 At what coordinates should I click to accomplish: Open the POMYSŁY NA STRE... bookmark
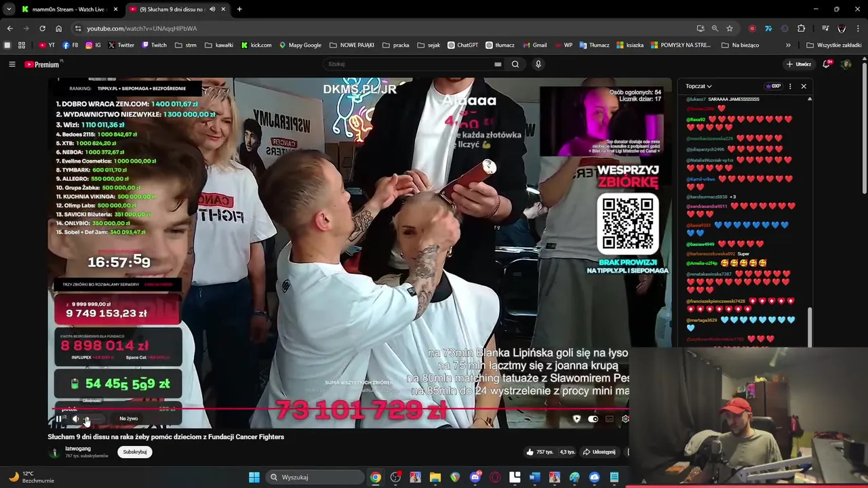[681, 45]
